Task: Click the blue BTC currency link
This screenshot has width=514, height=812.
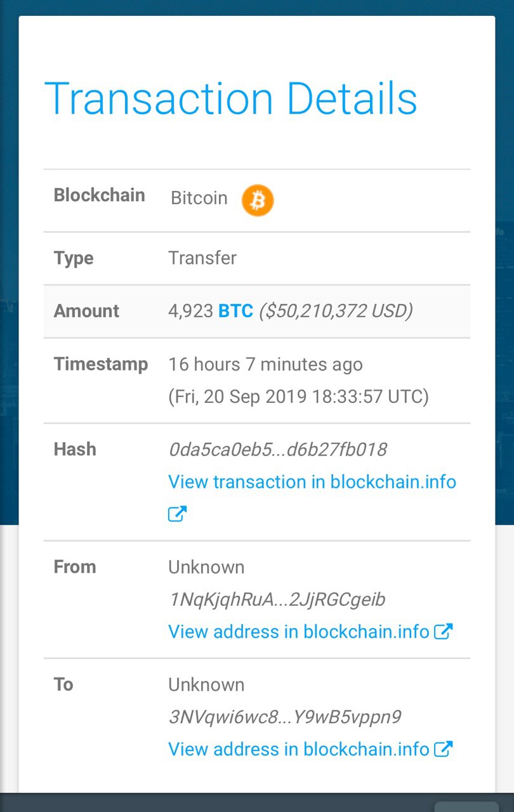Action: pyautogui.click(x=235, y=311)
